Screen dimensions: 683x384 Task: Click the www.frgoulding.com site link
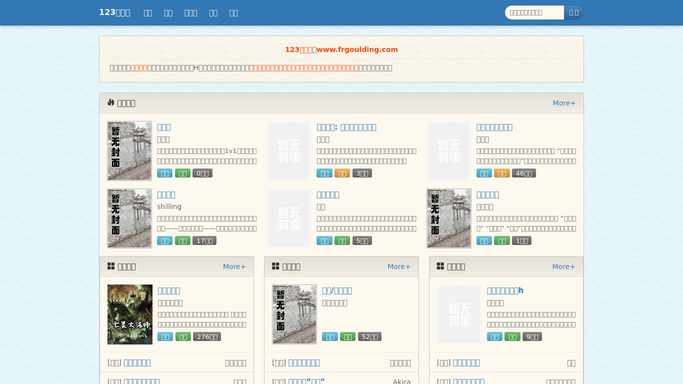tap(357, 50)
